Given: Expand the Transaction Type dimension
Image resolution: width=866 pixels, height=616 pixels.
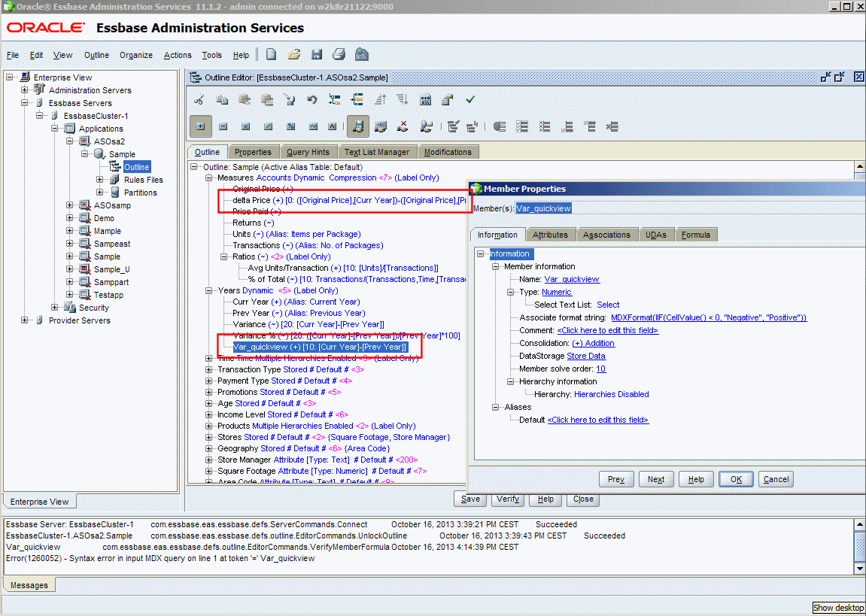Looking at the screenshot, I should (x=208, y=369).
